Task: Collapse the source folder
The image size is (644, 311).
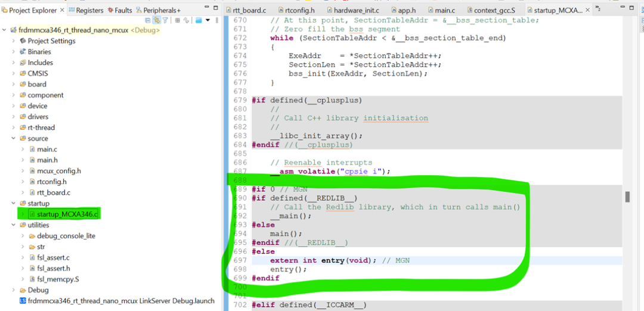Action: coord(14,138)
